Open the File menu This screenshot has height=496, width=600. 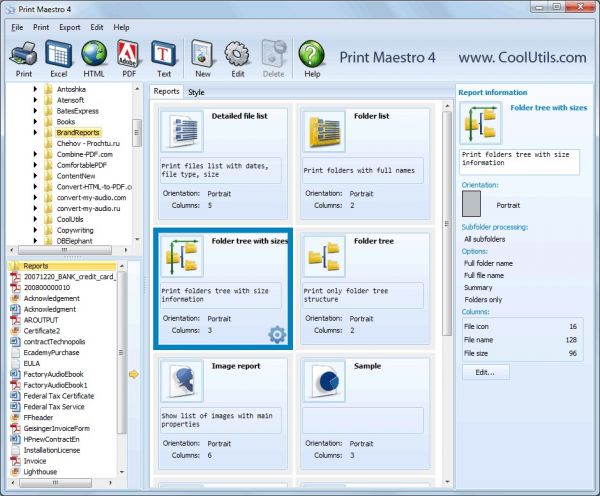click(17, 27)
